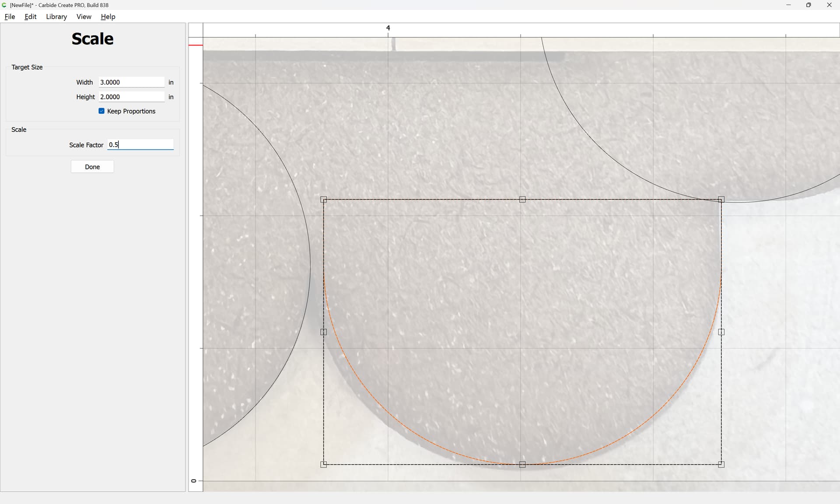Viewport: 840px width, 504px height.
Task: Open the Edit menu
Action: coord(30,17)
